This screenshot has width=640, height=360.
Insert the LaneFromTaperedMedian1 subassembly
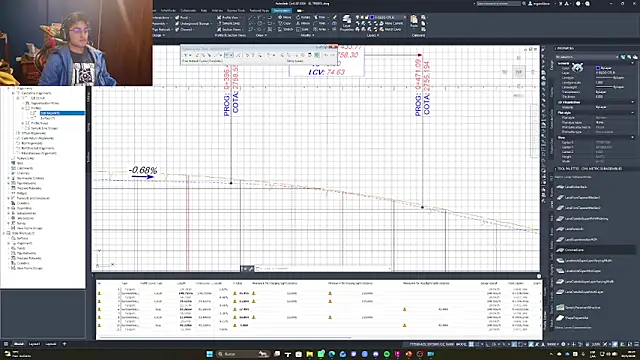579,198
